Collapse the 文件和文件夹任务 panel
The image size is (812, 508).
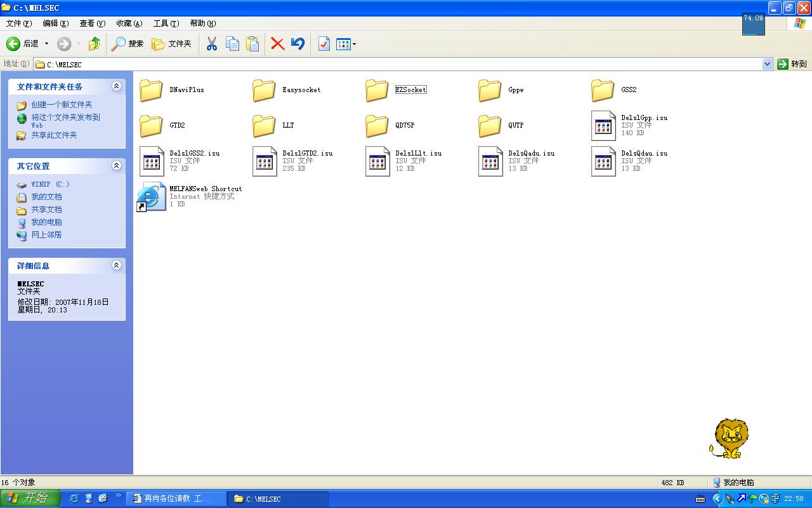click(x=116, y=86)
